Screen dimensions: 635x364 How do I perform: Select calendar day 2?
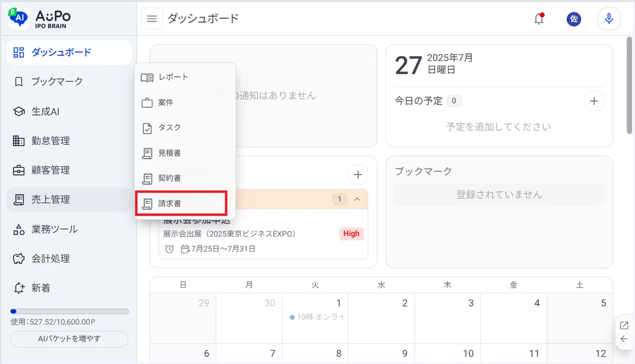[x=404, y=303]
